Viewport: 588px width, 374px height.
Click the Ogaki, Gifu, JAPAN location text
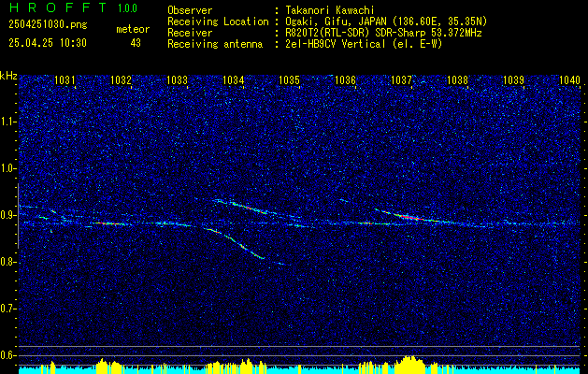point(386,22)
